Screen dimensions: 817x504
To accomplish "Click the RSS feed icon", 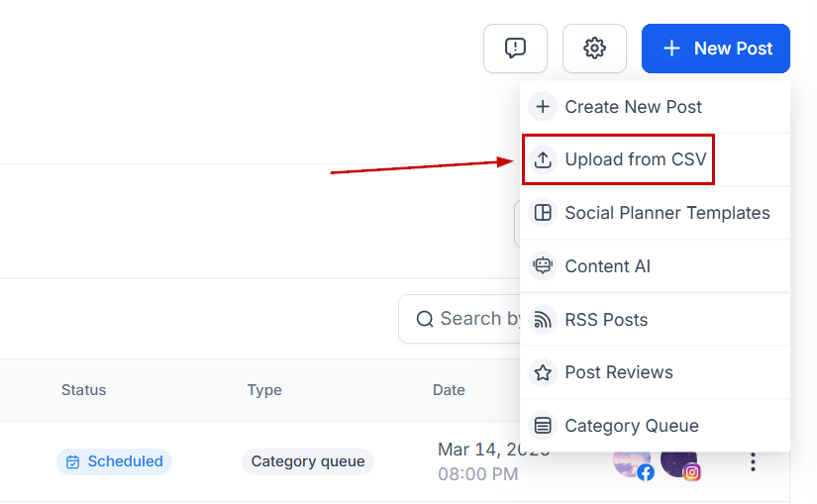I will point(543,320).
